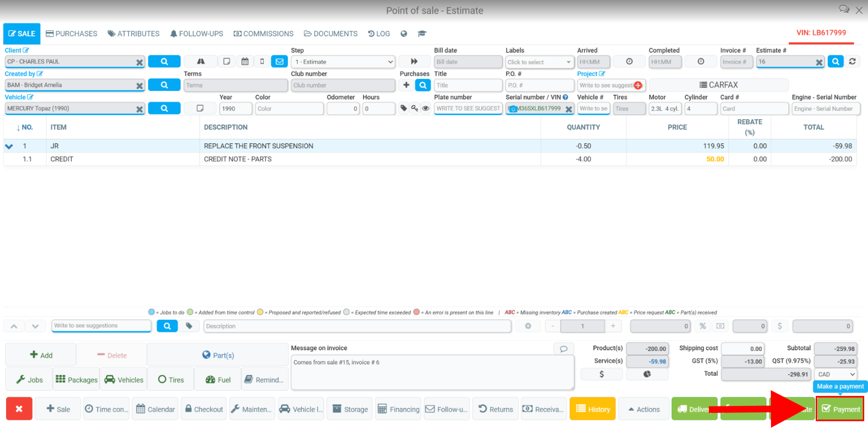Open the client calendar icon
Viewport: 868px width, 429px height.
coord(245,61)
